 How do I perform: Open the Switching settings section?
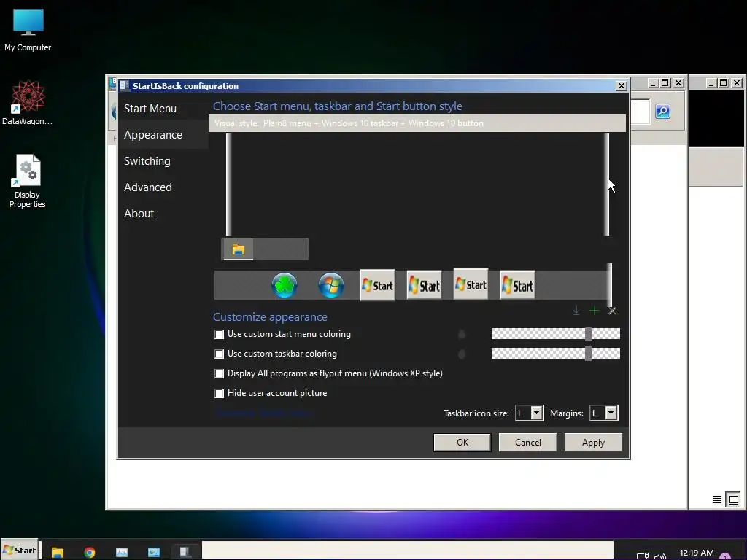[147, 161]
